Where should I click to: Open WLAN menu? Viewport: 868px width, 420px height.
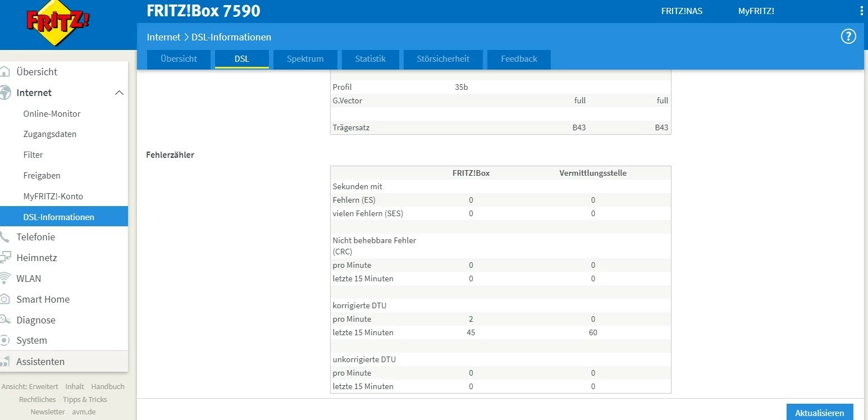click(29, 279)
